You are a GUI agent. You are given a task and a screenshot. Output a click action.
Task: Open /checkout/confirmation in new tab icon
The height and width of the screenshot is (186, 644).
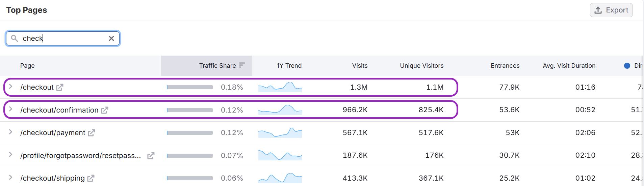[105, 110]
